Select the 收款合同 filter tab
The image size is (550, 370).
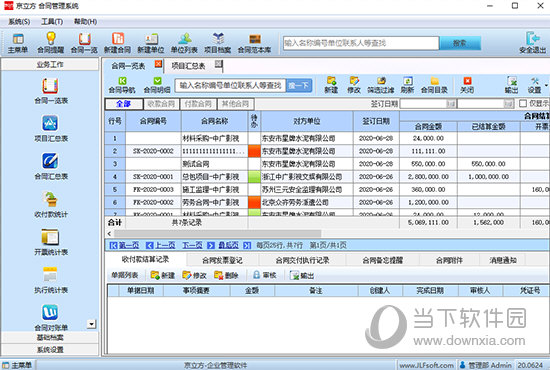[161, 104]
